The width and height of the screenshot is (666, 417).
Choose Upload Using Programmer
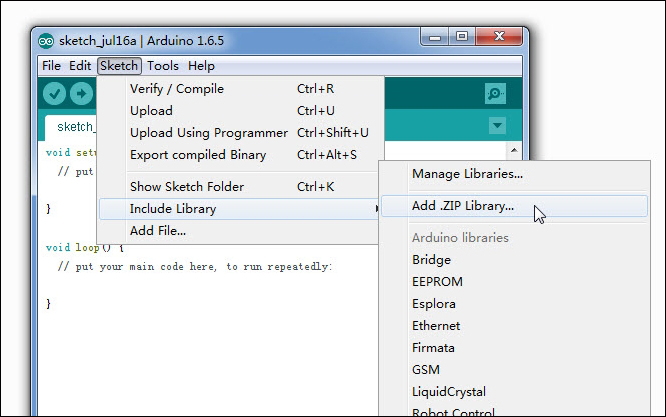click(x=239, y=133)
